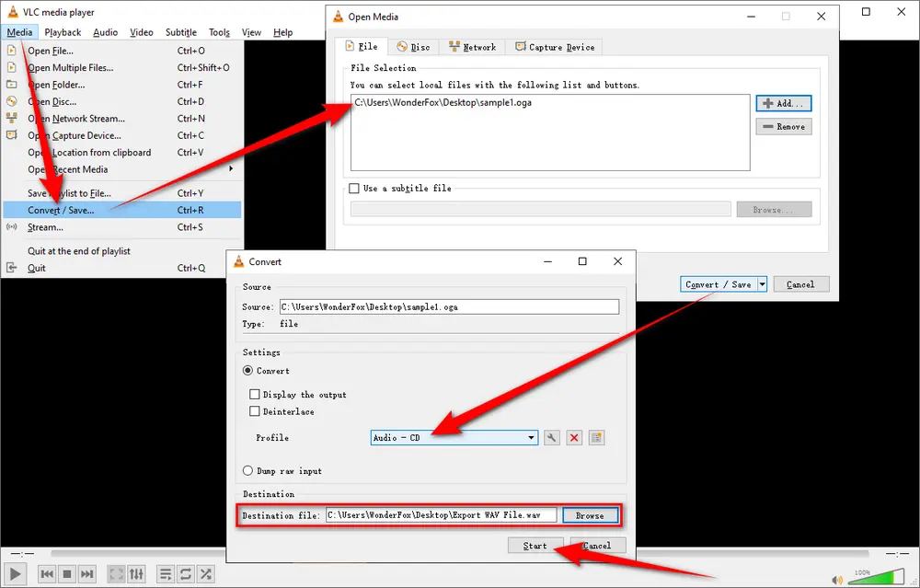This screenshot has height=588, width=920.
Task: Click Browse next to Destination file
Action: coord(590,515)
